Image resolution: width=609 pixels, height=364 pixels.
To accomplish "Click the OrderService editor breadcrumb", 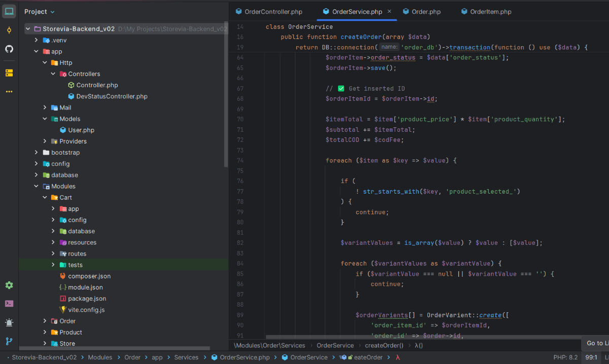I will click(335, 345).
